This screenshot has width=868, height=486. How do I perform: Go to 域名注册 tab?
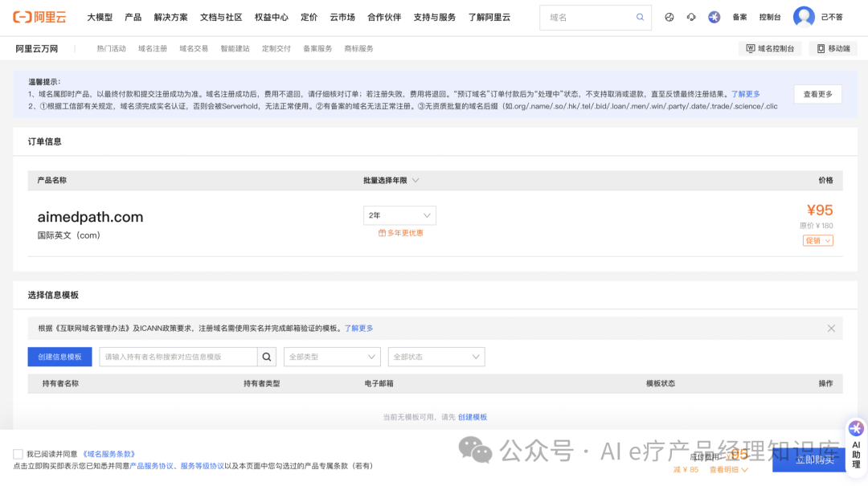pyautogui.click(x=152, y=49)
